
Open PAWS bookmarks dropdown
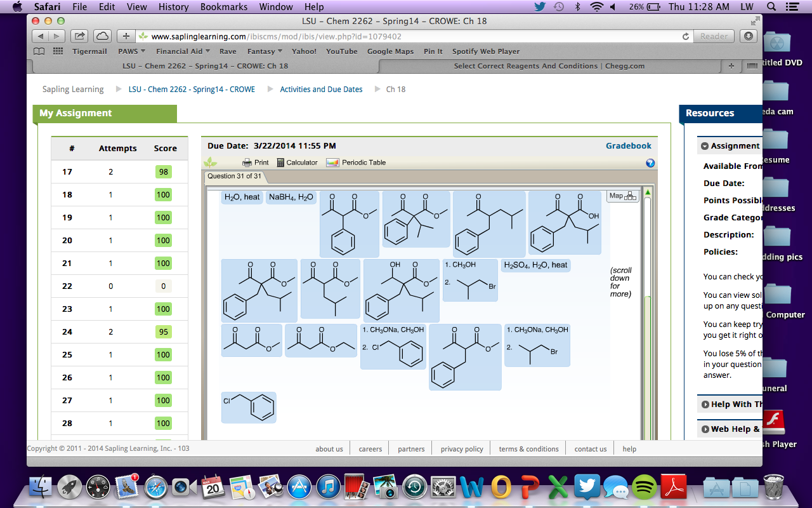[131, 51]
